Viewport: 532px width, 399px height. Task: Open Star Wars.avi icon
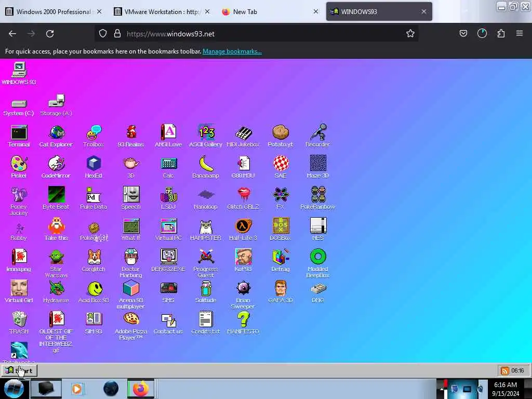pos(56,263)
